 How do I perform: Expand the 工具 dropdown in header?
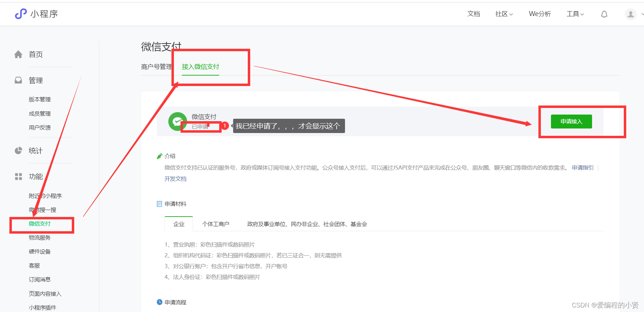point(575,14)
